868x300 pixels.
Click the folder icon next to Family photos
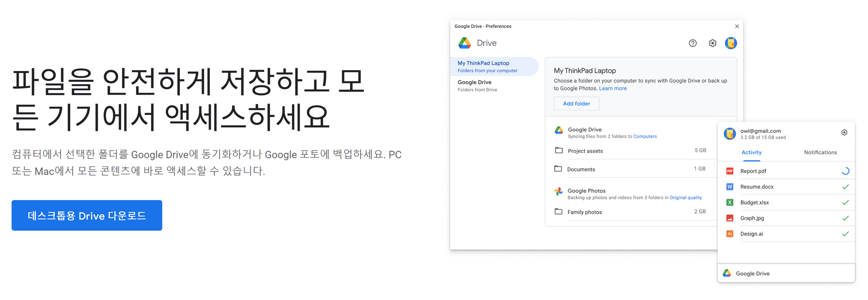click(559, 211)
